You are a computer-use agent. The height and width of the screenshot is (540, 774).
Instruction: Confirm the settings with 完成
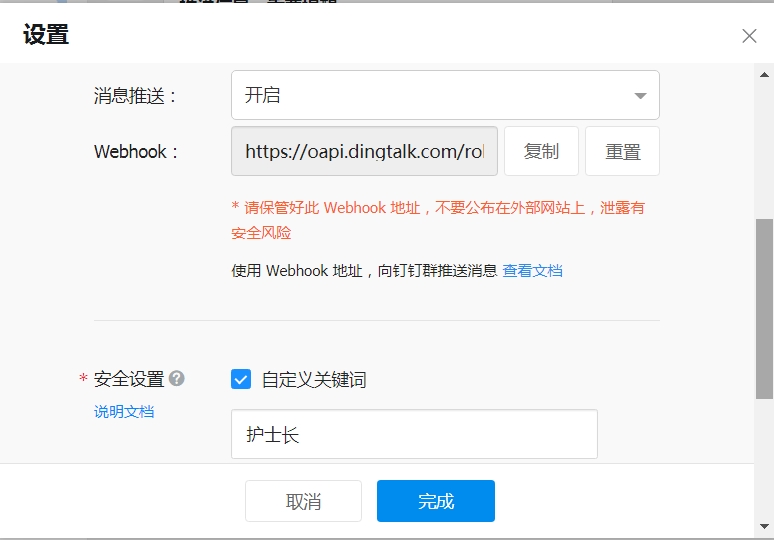435,501
